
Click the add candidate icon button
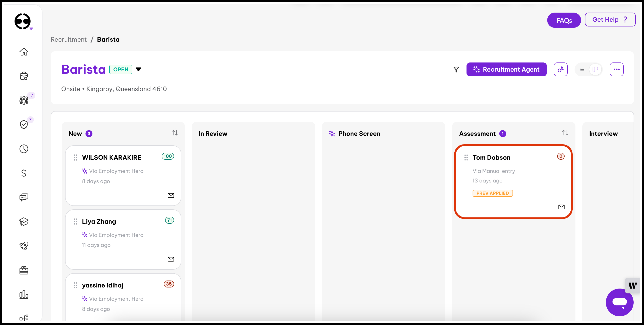coord(560,69)
